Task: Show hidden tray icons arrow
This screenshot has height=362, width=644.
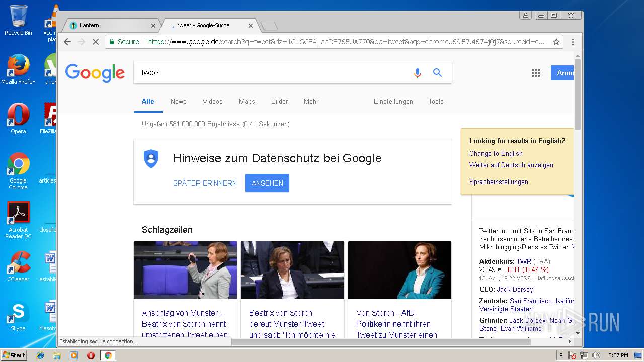Action: 561,355
